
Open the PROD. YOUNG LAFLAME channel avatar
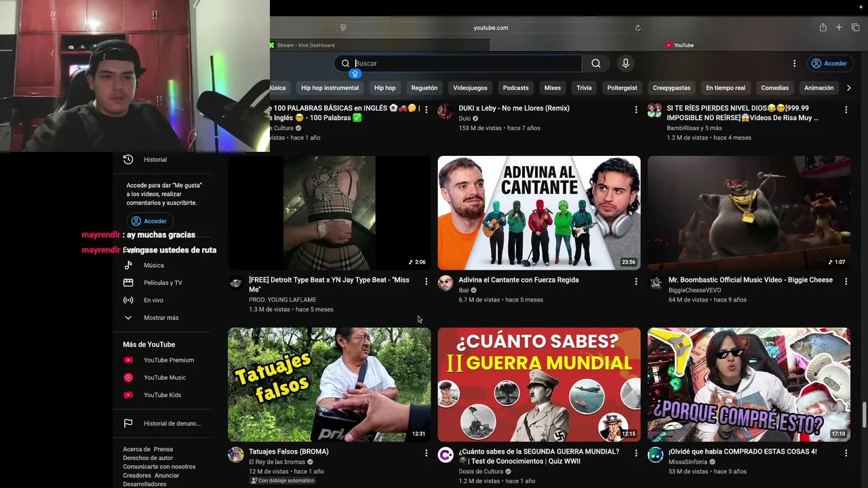pyautogui.click(x=235, y=283)
